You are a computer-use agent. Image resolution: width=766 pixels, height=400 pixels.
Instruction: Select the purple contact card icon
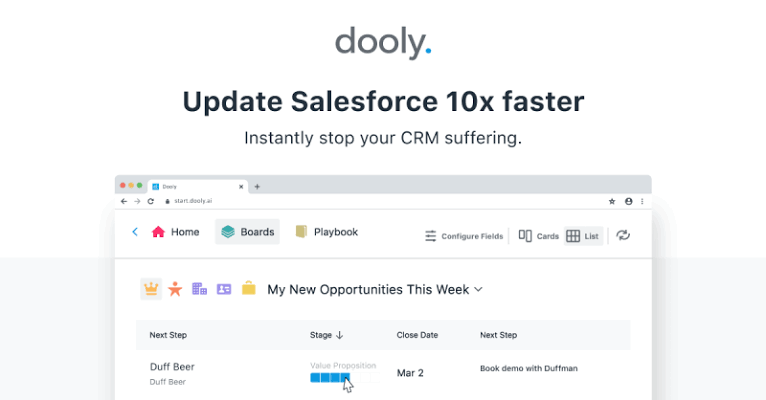(x=224, y=289)
